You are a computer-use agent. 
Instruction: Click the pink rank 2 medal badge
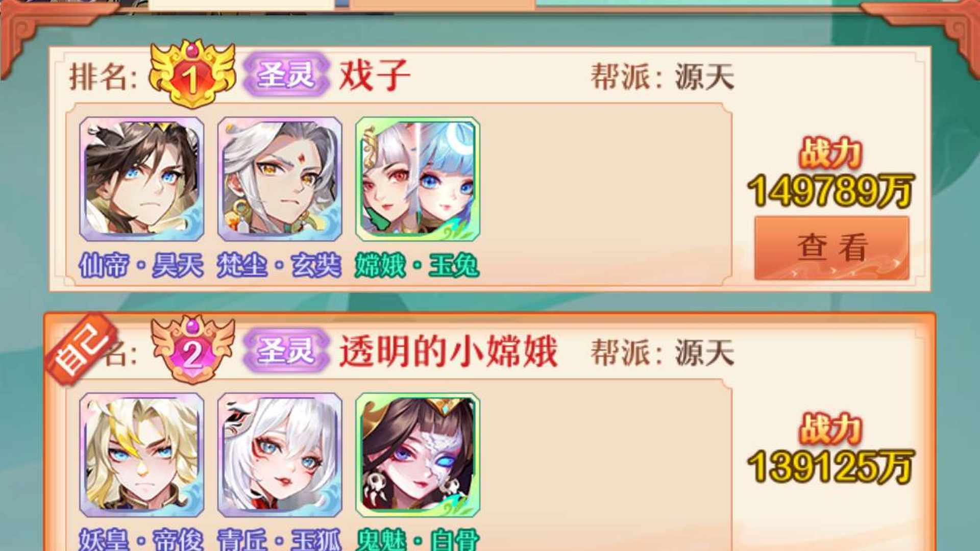[x=192, y=350]
